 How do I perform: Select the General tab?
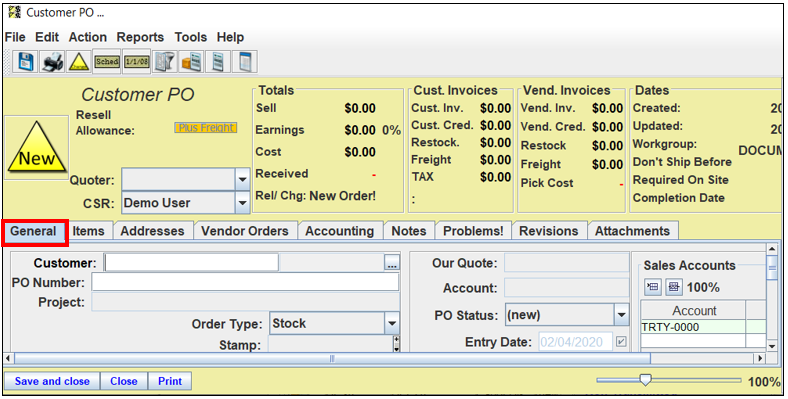click(34, 231)
